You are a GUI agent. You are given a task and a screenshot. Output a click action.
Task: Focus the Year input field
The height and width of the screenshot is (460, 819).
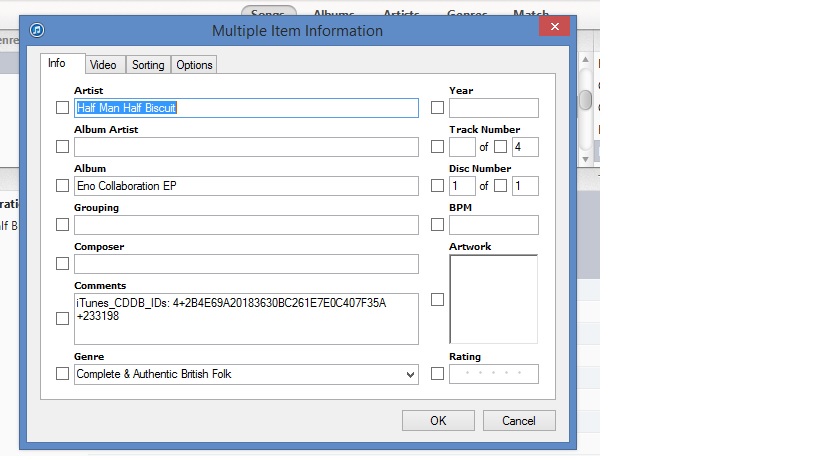point(494,108)
